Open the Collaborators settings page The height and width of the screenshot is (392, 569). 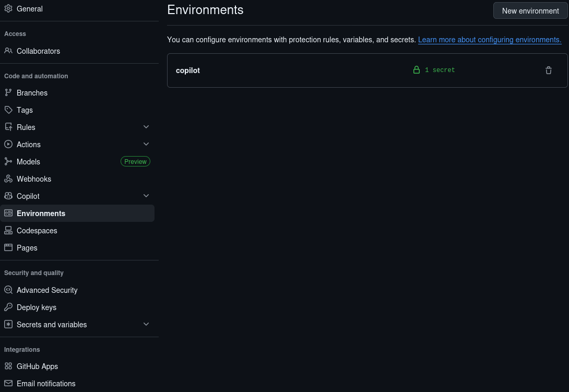pos(38,51)
